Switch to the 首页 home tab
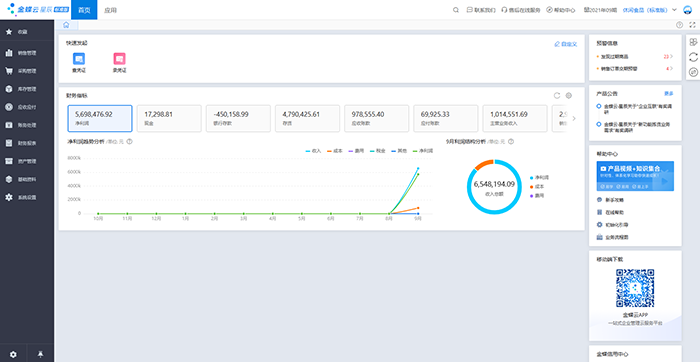The width and height of the screenshot is (700, 362). click(84, 10)
